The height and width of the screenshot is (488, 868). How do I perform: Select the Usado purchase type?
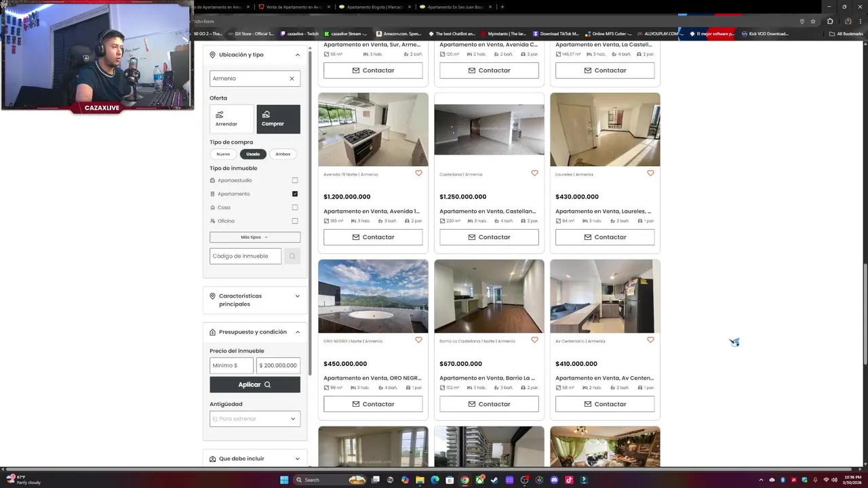coord(253,154)
